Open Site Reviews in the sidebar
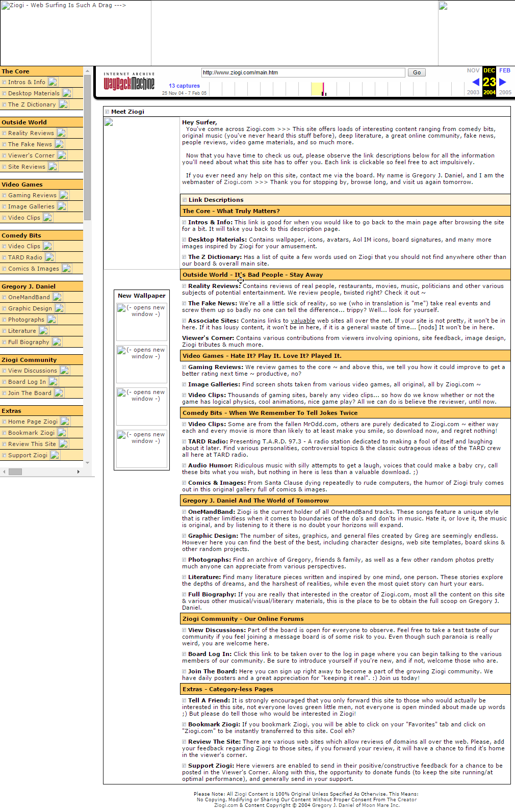This screenshot has width=515, height=812. 27,167
